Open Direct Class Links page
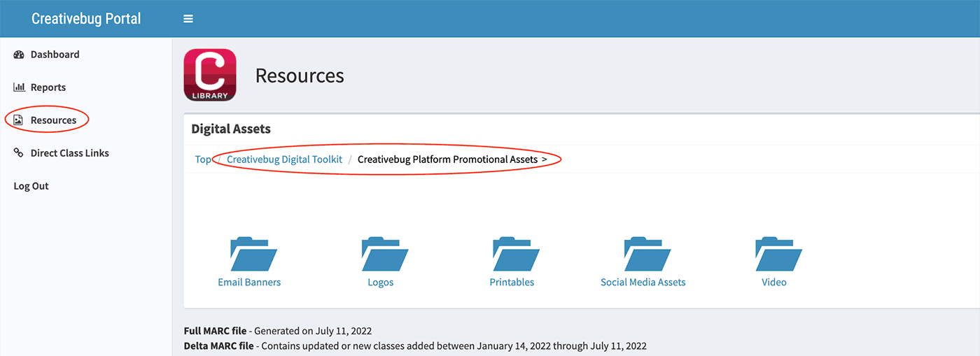The image size is (980, 356). tap(70, 153)
